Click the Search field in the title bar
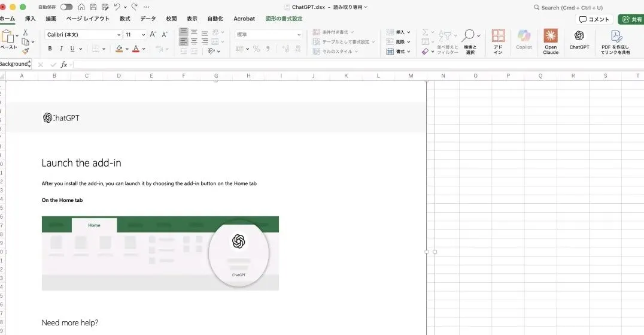 tap(568, 7)
